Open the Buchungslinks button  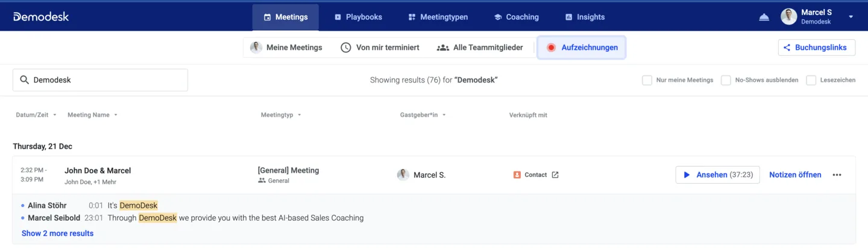pos(816,48)
